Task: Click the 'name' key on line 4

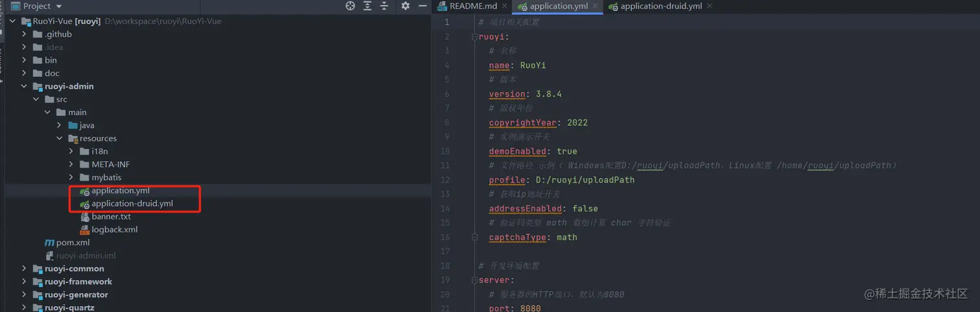Action: tap(499, 65)
